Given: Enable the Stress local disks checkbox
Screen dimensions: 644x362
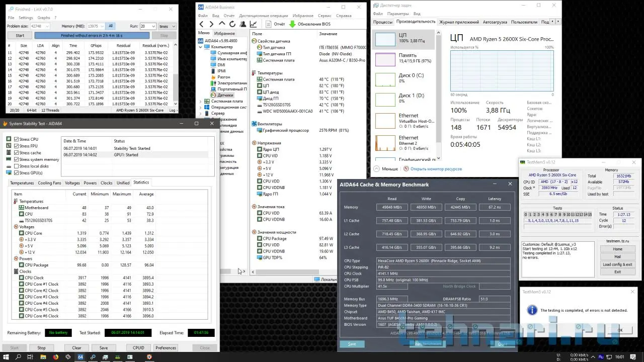Looking at the screenshot, I should (x=17, y=166).
